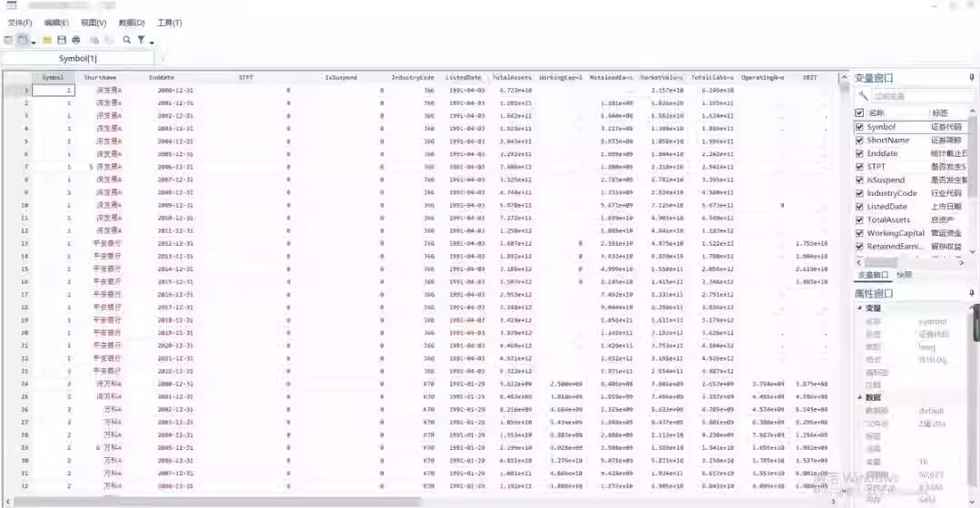980x508 pixels.
Task: Switch to the 快照 tab
Action: tap(904, 275)
